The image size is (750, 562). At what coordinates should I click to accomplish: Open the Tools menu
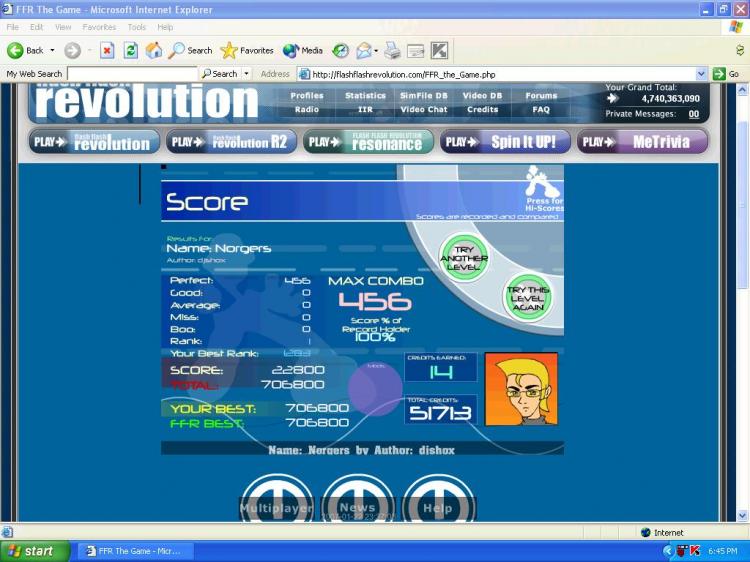click(x=137, y=27)
